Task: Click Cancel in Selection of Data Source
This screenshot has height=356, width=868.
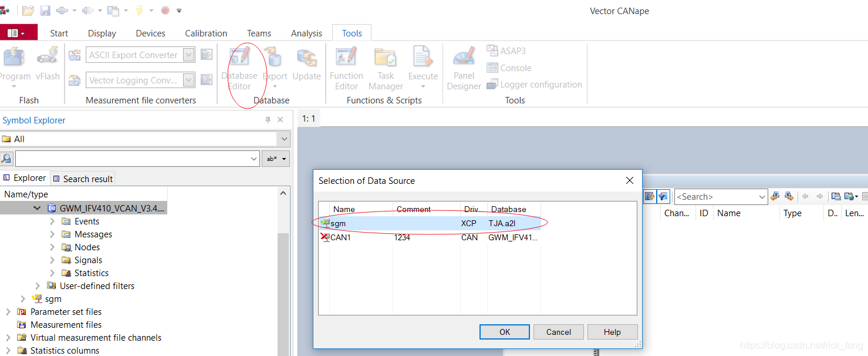Action: click(559, 332)
